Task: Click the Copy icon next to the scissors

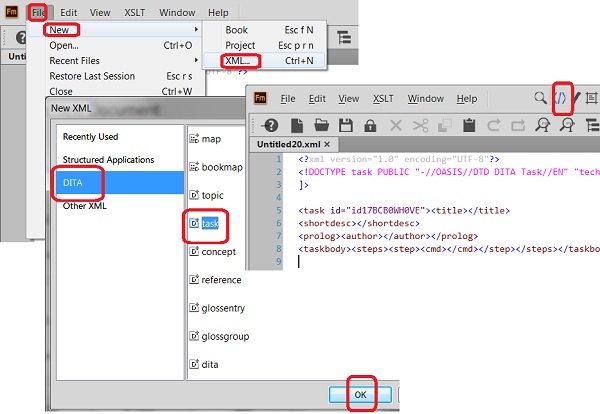Action: point(445,125)
